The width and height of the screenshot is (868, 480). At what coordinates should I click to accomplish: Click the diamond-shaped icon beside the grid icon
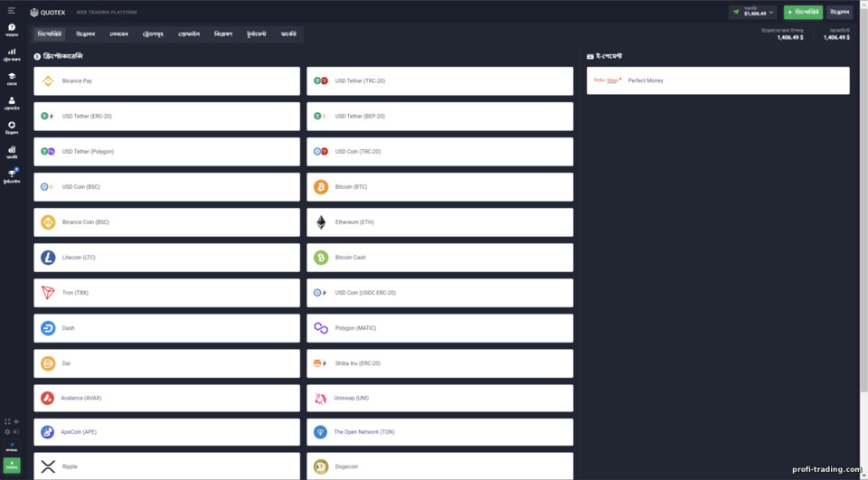16,422
